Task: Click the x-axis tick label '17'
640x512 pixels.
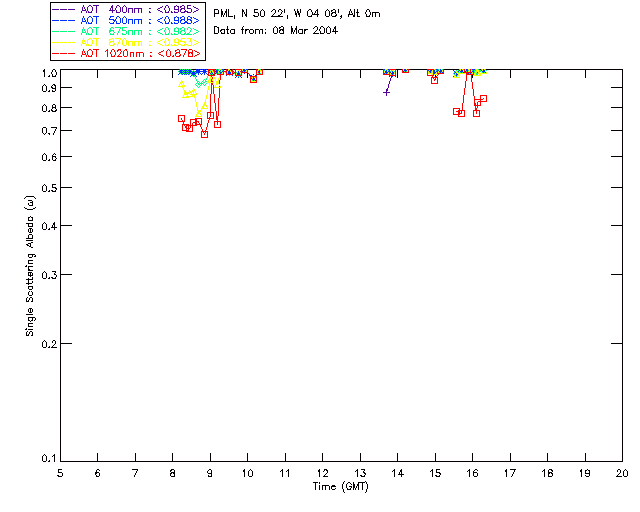Action: [510, 473]
